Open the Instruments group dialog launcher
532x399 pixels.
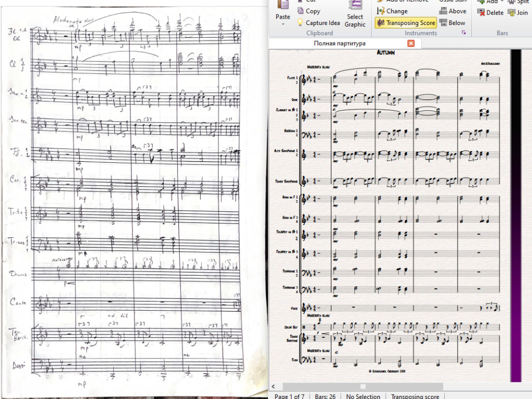[x=464, y=32]
